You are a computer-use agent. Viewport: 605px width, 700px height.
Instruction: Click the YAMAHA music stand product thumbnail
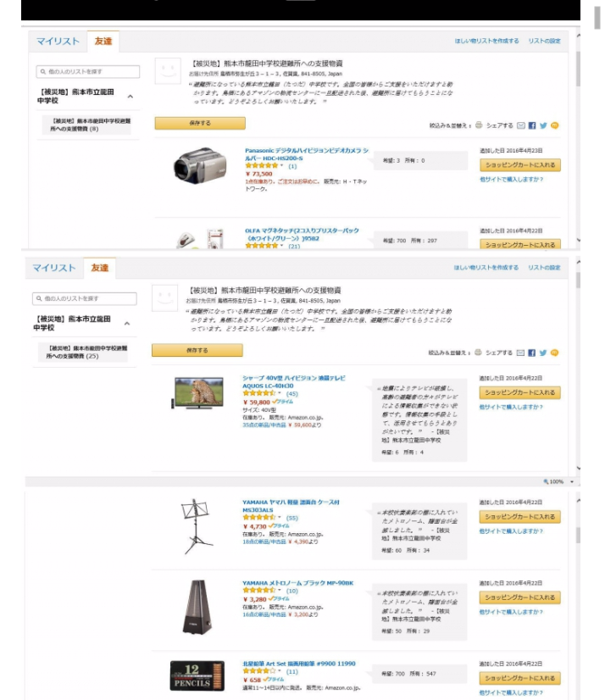click(196, 526)
